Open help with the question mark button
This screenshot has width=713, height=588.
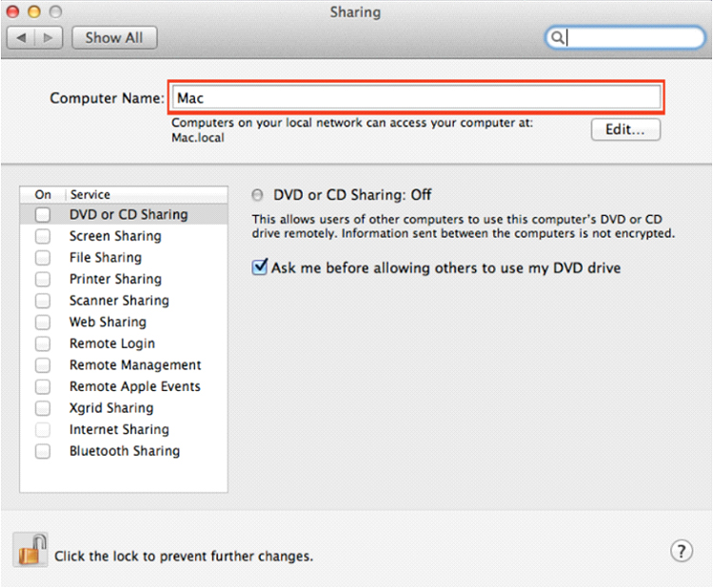point(682,551)
